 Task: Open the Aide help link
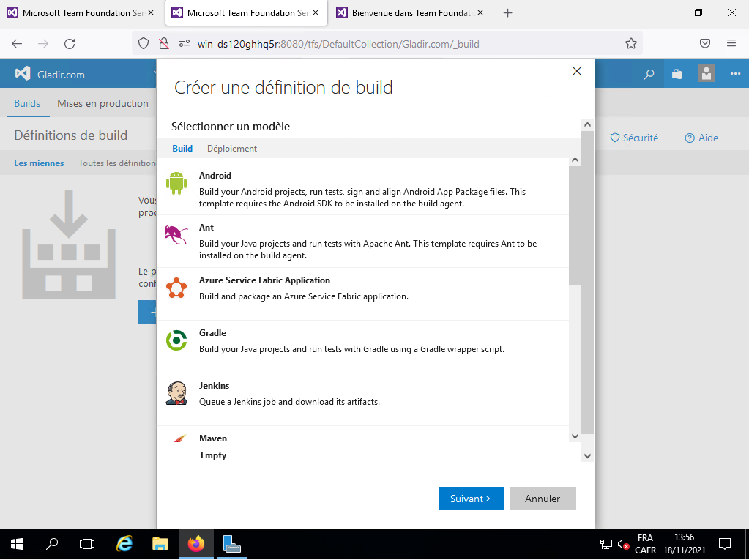point(701,138)
